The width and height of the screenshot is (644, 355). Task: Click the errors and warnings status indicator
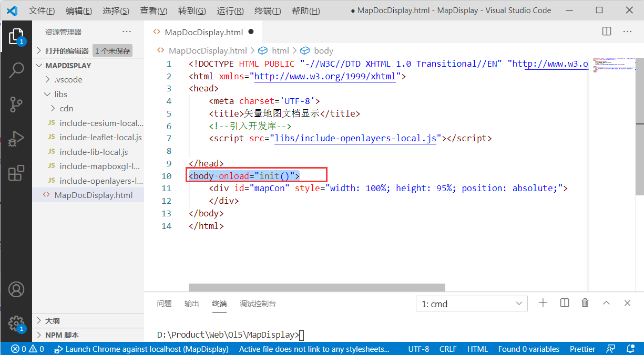point(27,349)
